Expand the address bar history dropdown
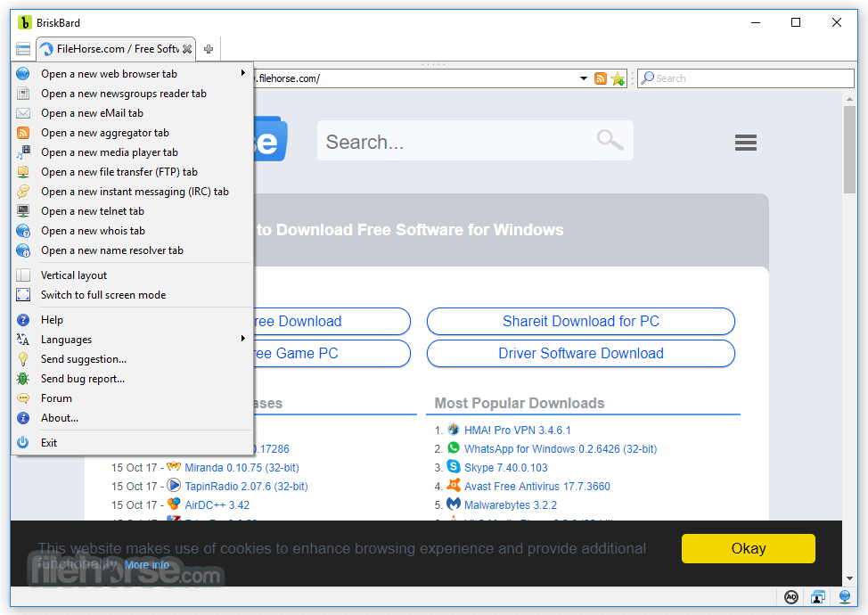The image size is (868, 615). click(x=584, y=78)
